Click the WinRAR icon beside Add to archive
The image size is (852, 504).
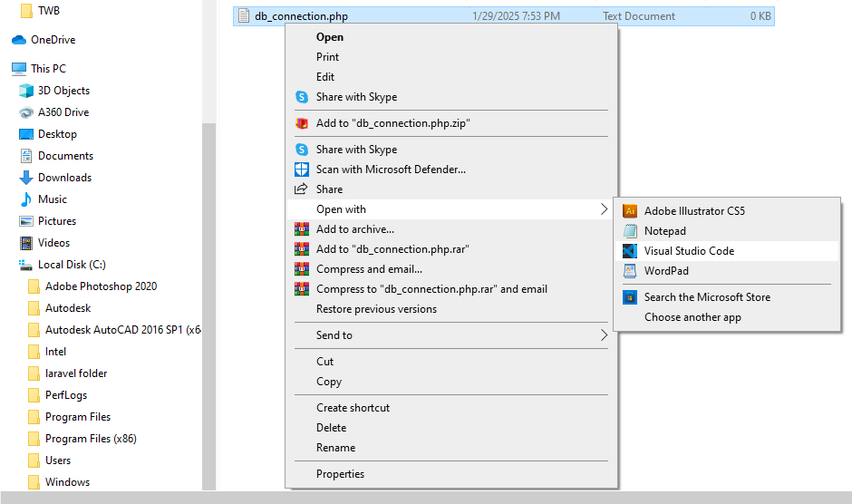pos(302,229)
